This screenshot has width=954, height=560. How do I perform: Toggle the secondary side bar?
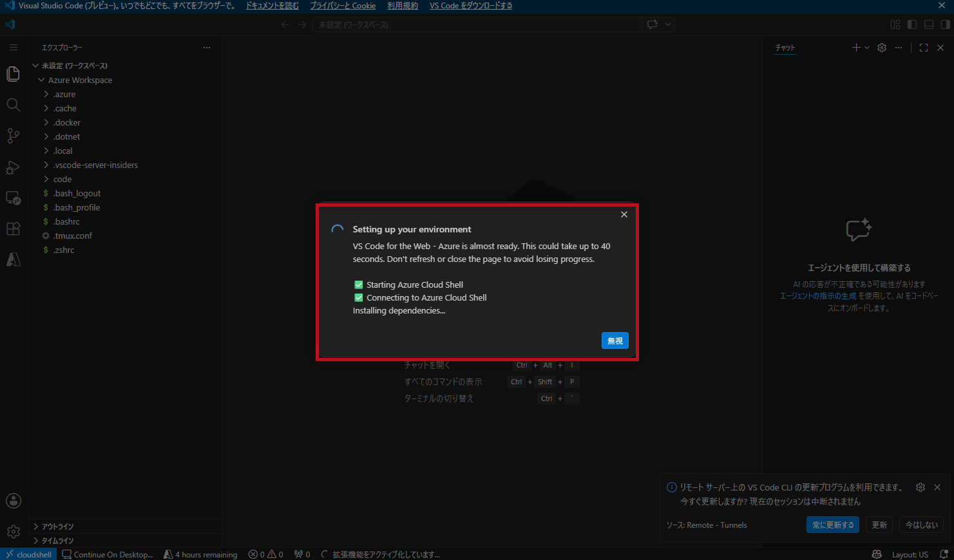[x=946, y=24]
